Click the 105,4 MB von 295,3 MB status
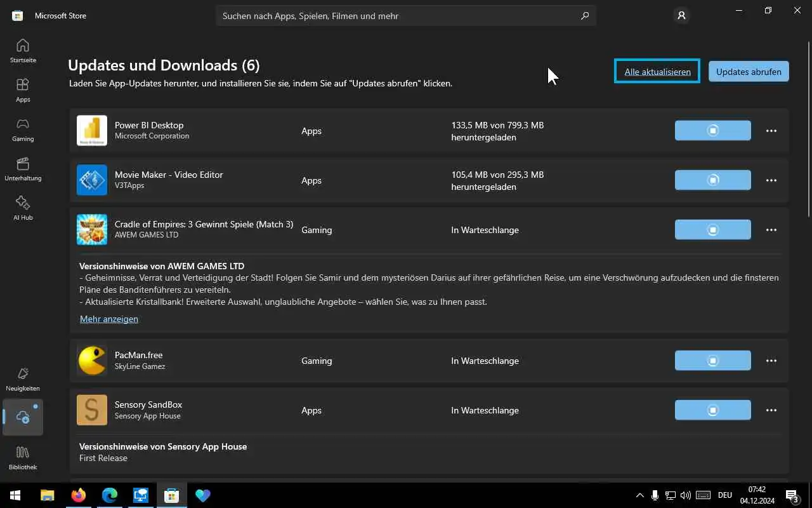Viewport: 812px width, 508px height. [x=497, y=180]
